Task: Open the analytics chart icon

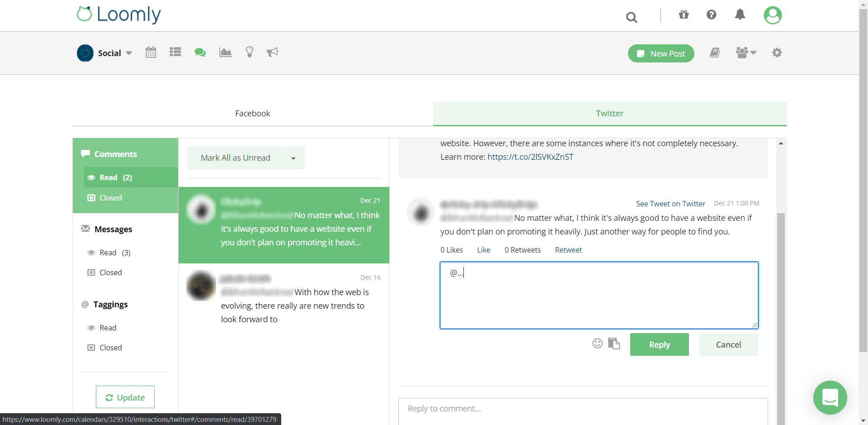Action: pos(225,53)
